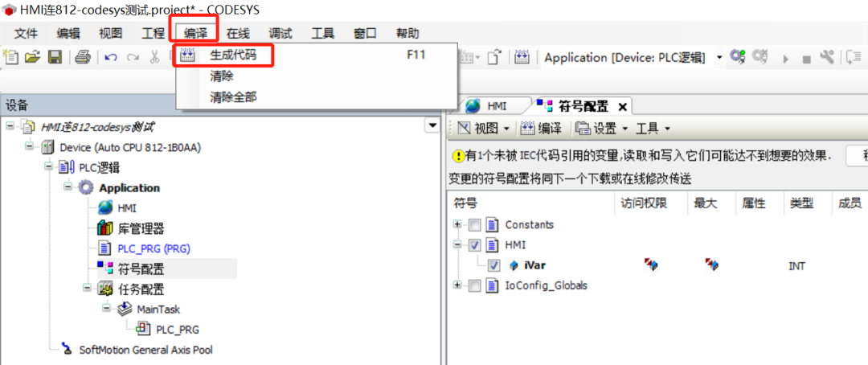868x365 pixels.
Task: Click the 编译 button in symbol editor toolbar
Action: click(x=542, y=129)
